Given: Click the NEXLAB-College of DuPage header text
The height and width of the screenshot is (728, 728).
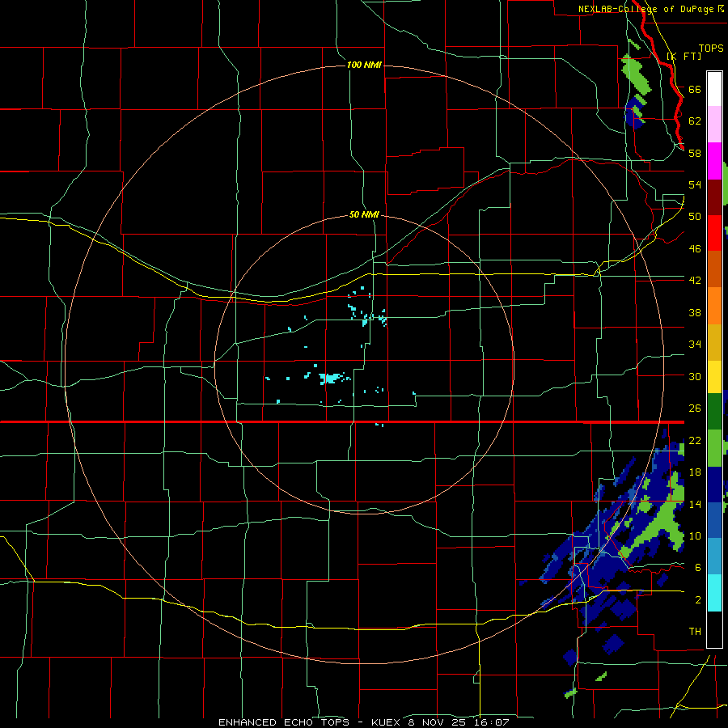Looking at the screenshot, I should click(646, 9).
